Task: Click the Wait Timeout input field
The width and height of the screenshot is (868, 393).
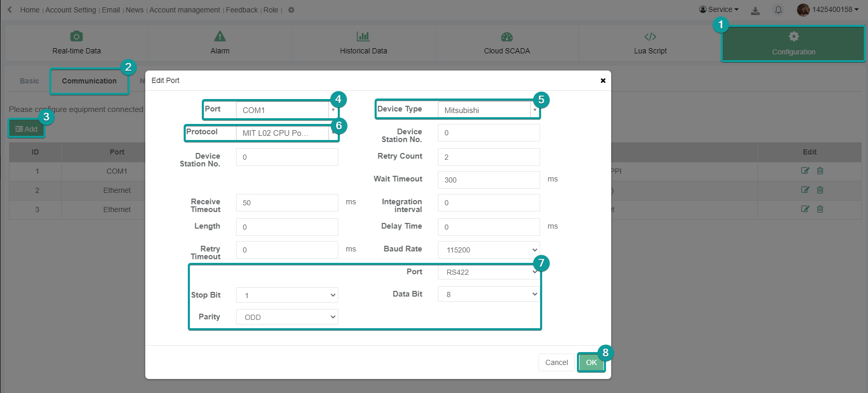Action: pos(489,180)
